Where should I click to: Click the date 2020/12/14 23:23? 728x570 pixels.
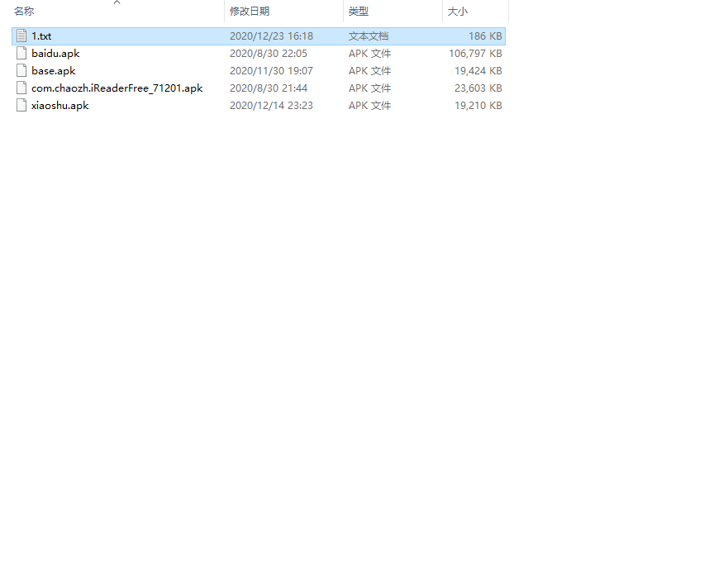tap(272, 106)
